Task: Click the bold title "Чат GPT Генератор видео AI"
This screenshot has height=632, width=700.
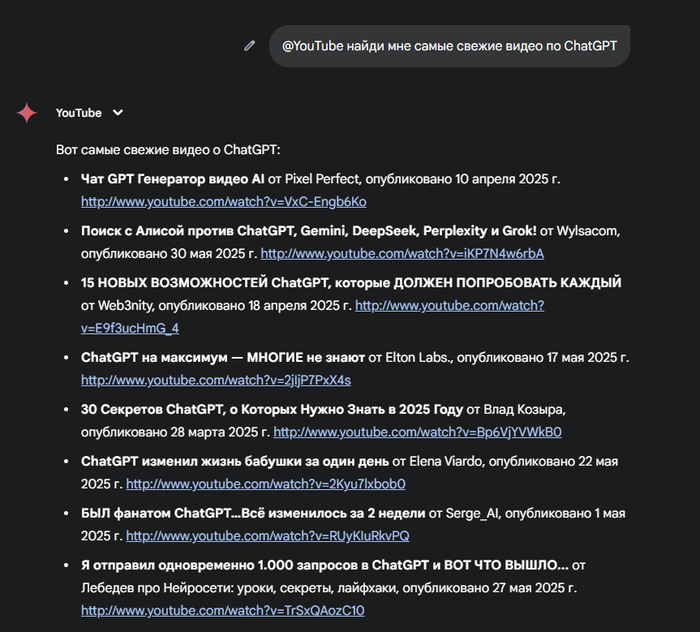Action: click(x=173, y=179)
